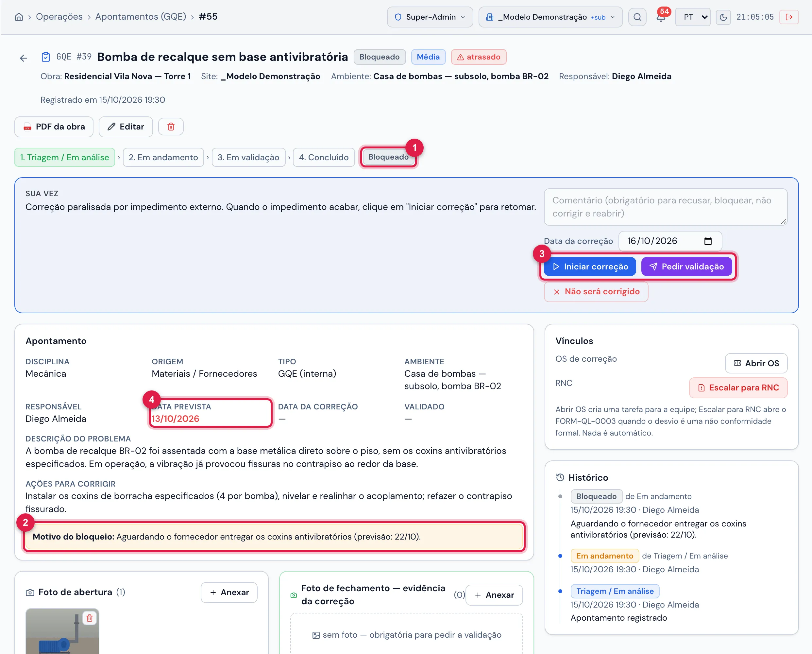The width and height of the screenshot is (812, 654).
Task: Click Pedir validação button
Action: [x=686, y=267]
